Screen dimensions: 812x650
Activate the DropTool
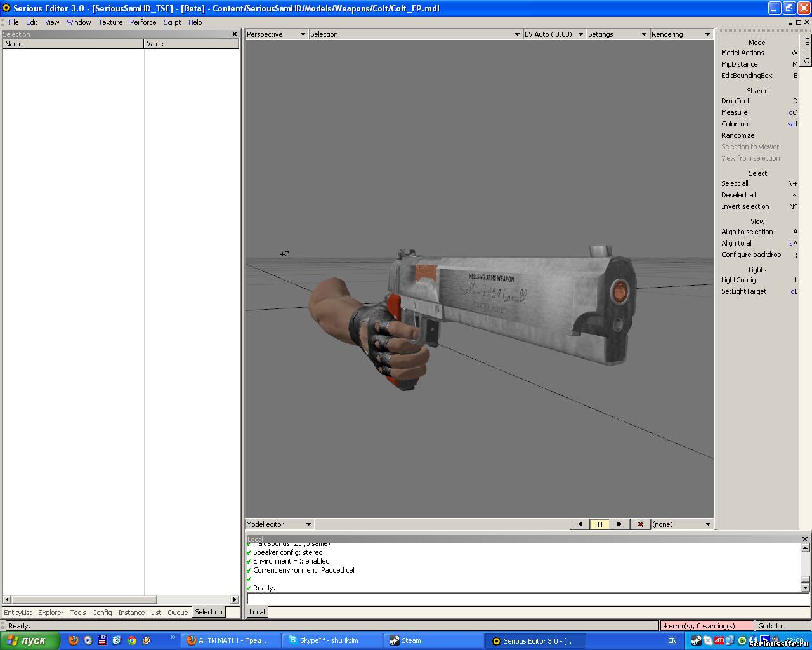point(759,101)
